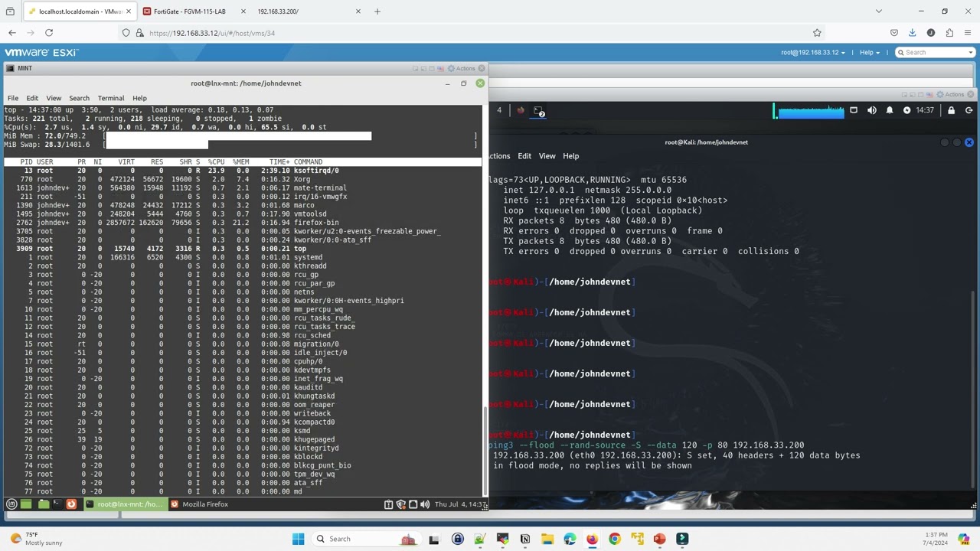
Task: Open the Kali terminal taskbar icon
Action: [x=538, y=110]
